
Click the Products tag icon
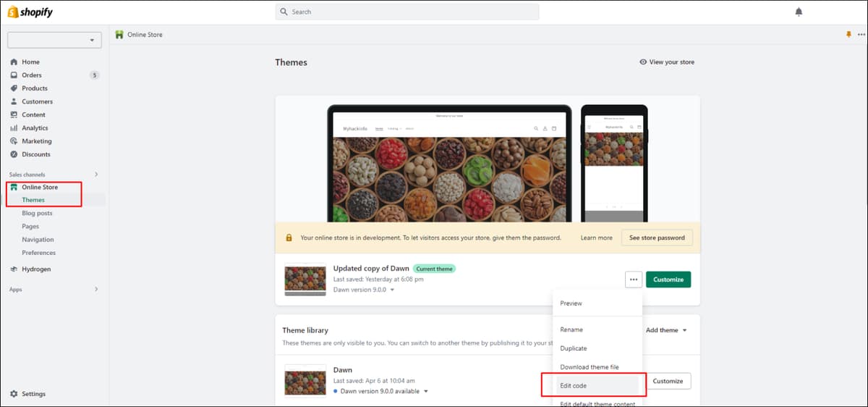(x=14, y=88)
